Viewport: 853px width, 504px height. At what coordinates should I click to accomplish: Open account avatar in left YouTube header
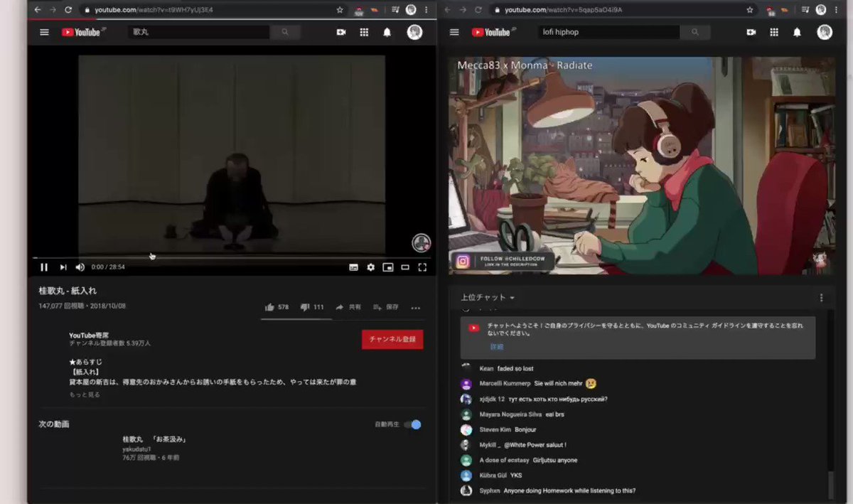tap(414, 32)
